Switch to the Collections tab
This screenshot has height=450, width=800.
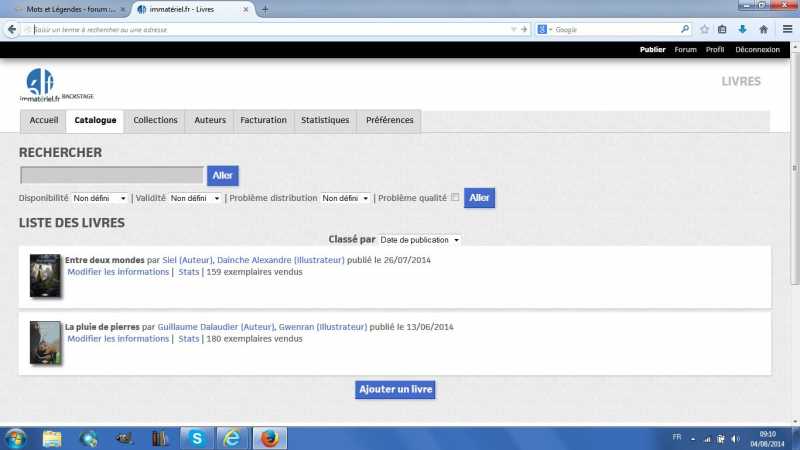pos(155,120)
